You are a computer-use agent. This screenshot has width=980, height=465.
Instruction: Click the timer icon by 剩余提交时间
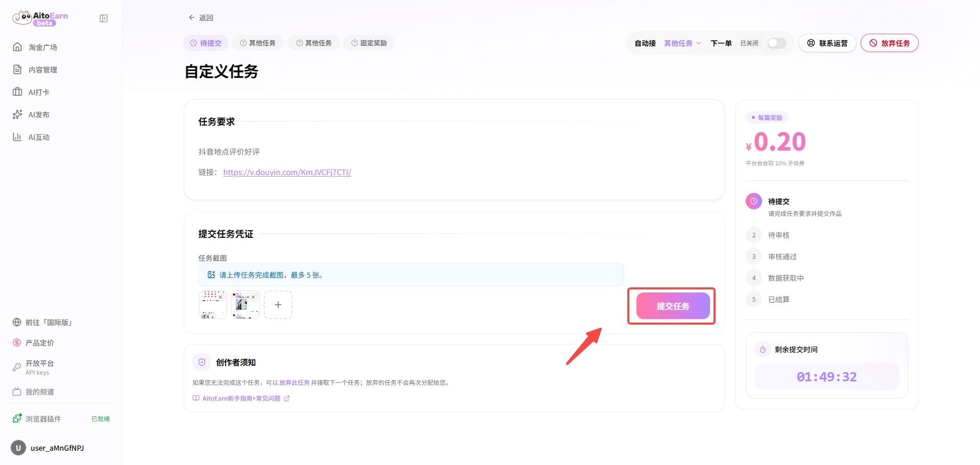pos(763,350)
